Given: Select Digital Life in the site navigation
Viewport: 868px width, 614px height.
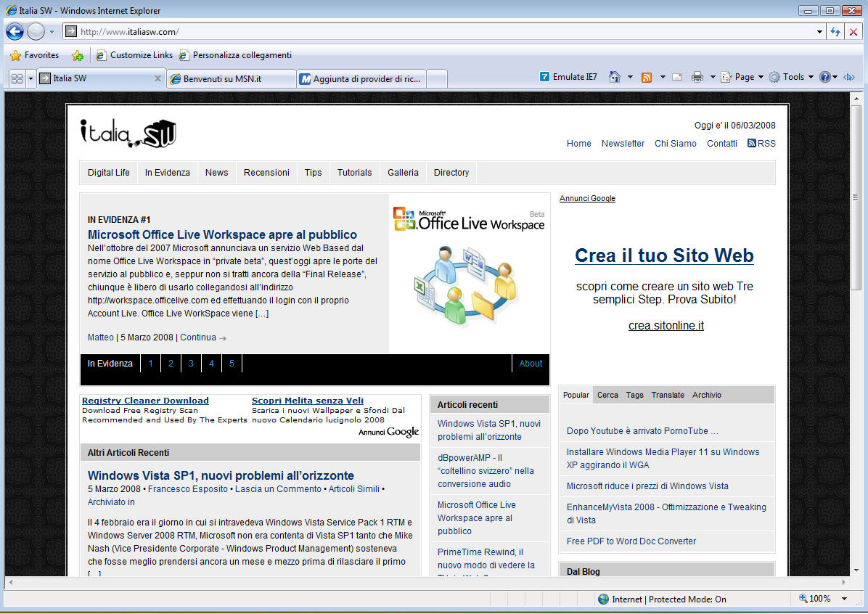Looking at the screenshot, I should click(x=109, y=173).
